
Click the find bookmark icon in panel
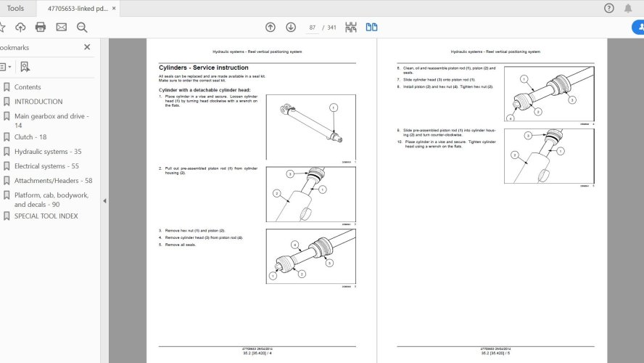click(25, 67)
